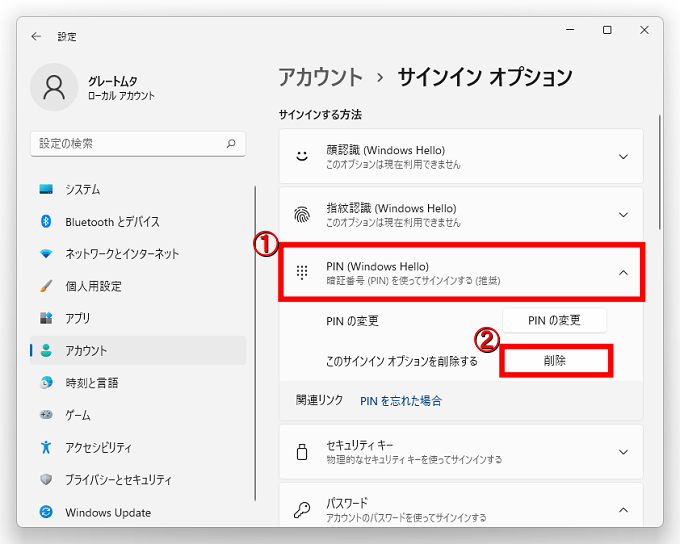Viewport: 680px width, 544px height.
Task: Click the security key USB icon
Action: point(302,452)
